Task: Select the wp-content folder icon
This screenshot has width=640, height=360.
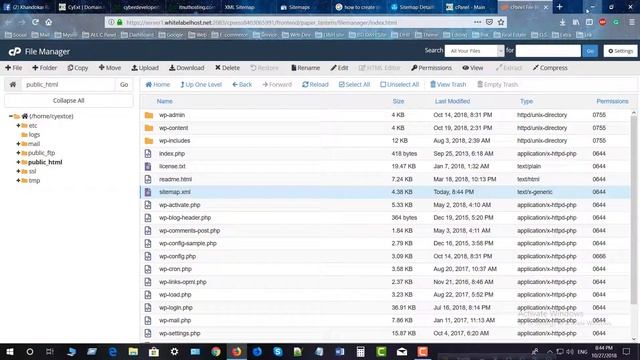Action: point(149,128)
